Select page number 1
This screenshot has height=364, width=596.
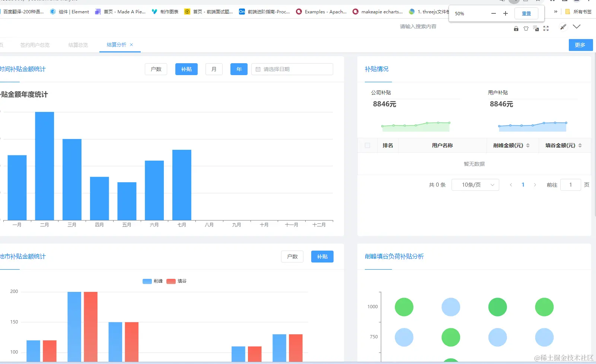(x=523, y=185)
